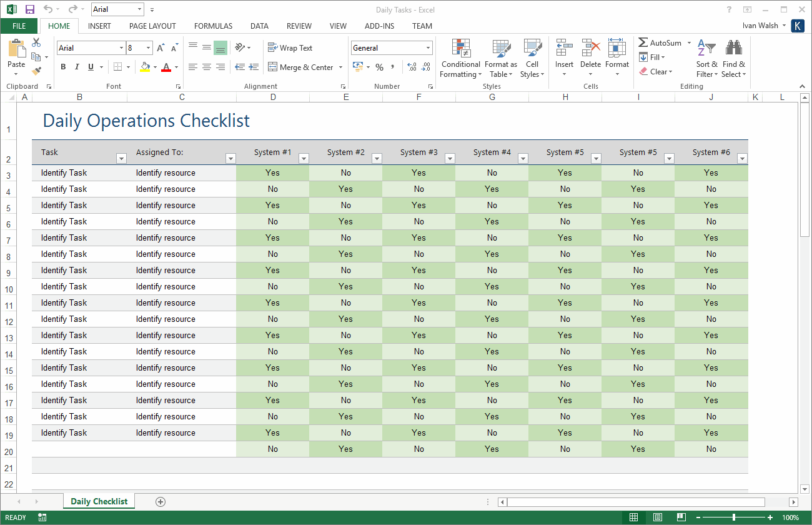Add a new worksheet with the plus button
This screenshot has height=525, width=812.
pyautogui.click(x=160, y=501)
